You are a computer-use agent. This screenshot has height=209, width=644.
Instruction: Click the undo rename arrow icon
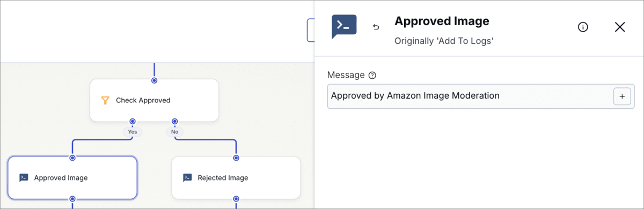(376, 27)
